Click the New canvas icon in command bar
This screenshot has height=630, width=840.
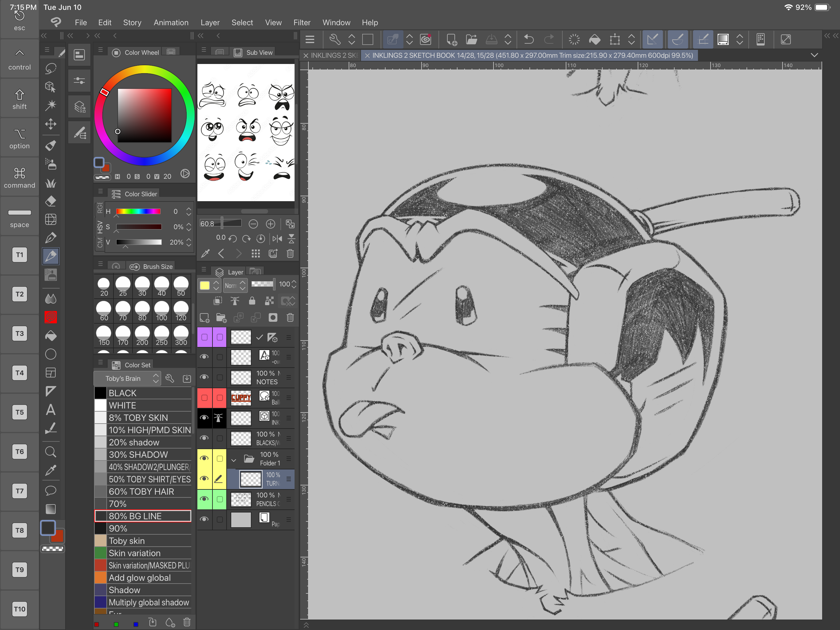coord(451,39)
